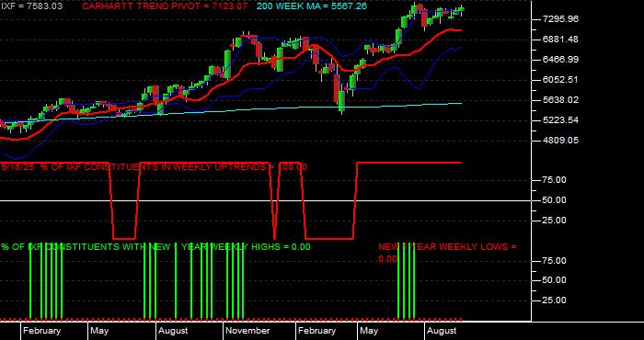
Task: Click the CARHARTT TREND PIVOT = 7123.07 label
Action: [x=165, y=6]
